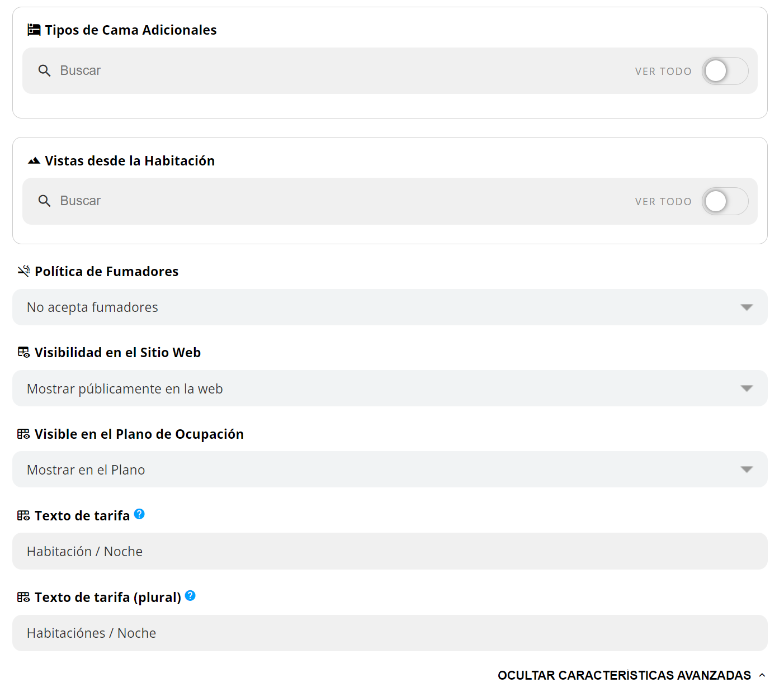Screen dimensions: 784x697
Task: Click the Texto de tarifa (plural) input field
Action: pyautogui.click(x=390, y=633)
